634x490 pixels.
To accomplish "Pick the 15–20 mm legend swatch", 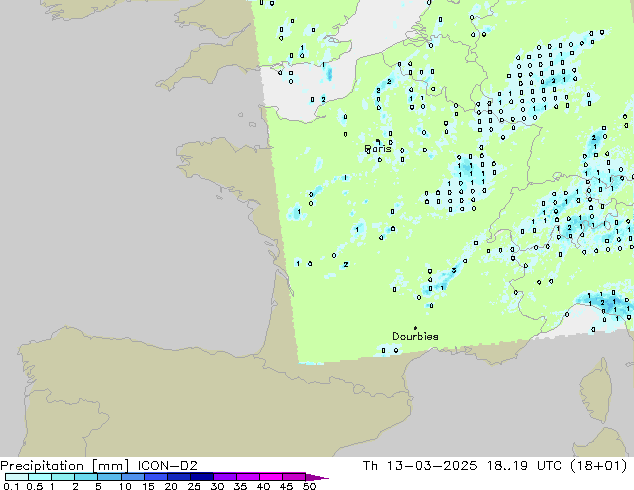I will 155,477.
